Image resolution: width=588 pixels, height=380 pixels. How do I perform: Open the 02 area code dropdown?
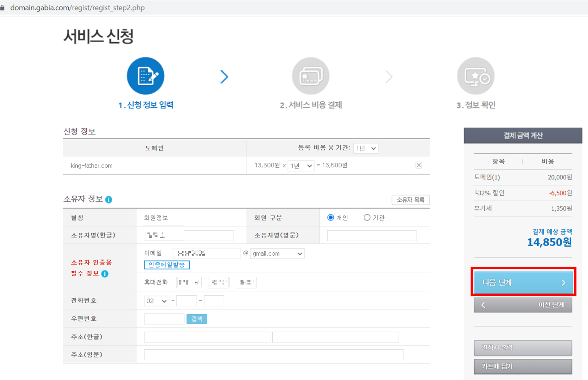[x=156, y=300]
